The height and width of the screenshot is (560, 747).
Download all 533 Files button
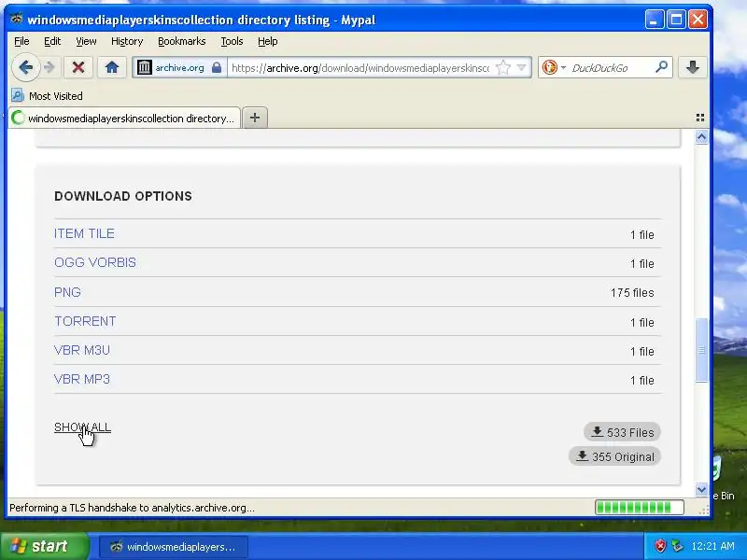(622, 432)
